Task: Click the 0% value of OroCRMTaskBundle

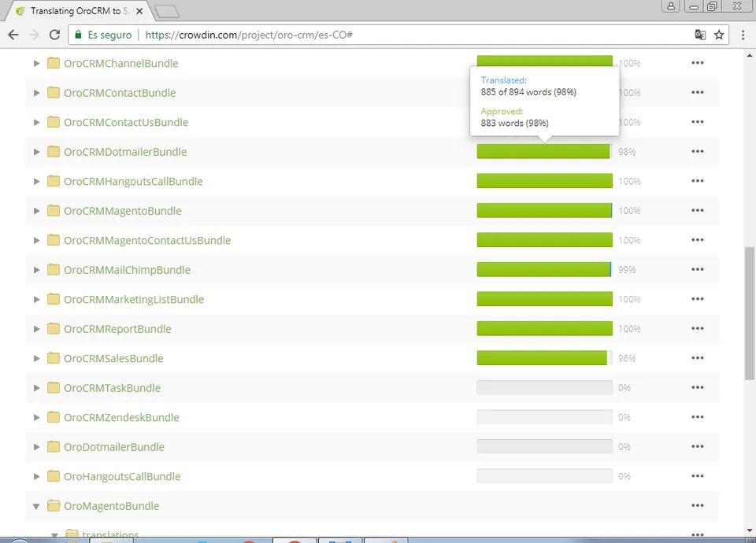Action: pos(624,387)
